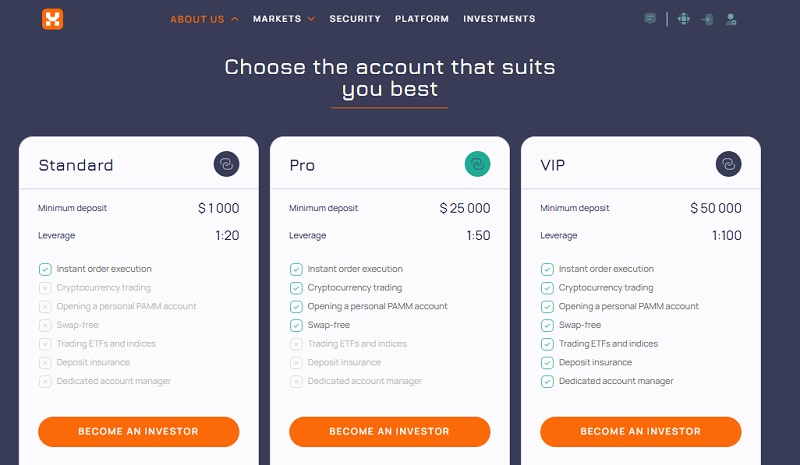The image size is (800, 465).
Task: Click Become an Investor under VIP
Action: click(641, 432)
